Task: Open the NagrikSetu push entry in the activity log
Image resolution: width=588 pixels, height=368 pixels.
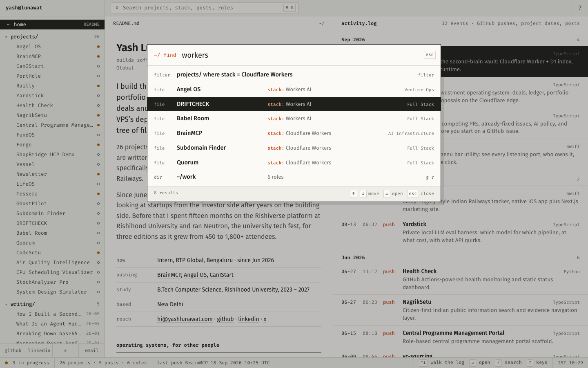Action: click(461, 310)
